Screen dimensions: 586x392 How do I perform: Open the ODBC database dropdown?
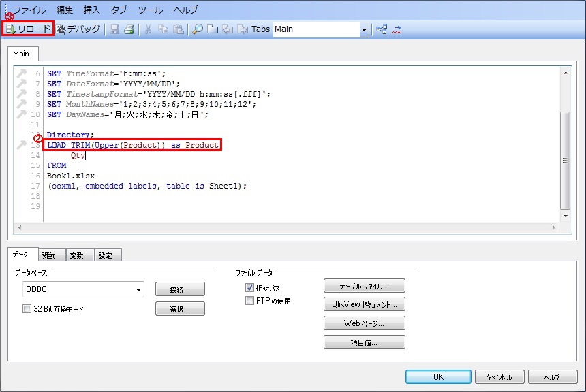tap(140, 289)
